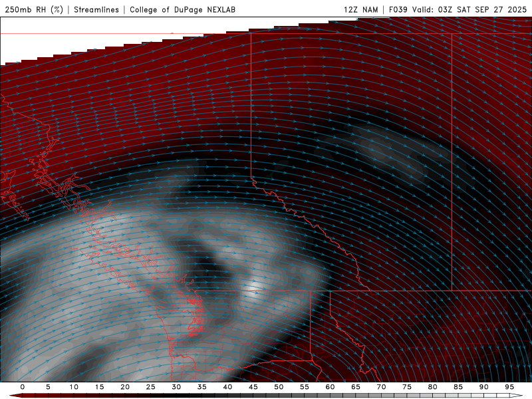This screenshot has height=399, width=532.
Task: Click the dark red left arrow of the color scale
Action: [x=15, y=396]
